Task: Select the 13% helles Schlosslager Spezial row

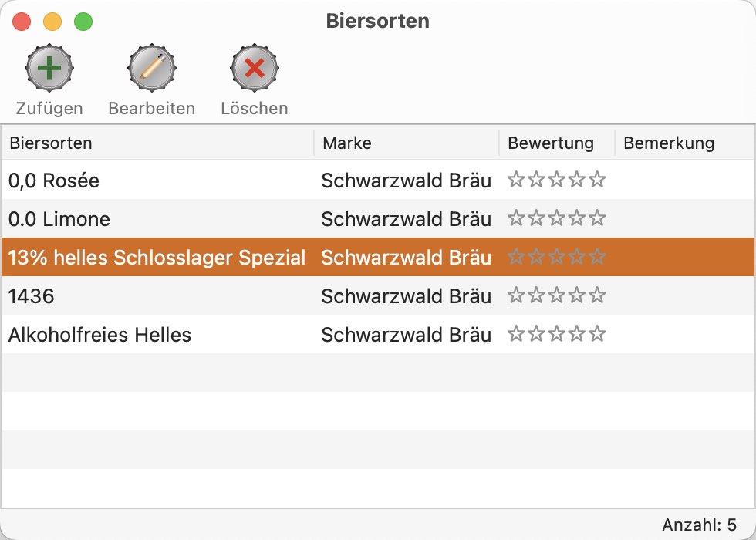Action: click(378, 257)
